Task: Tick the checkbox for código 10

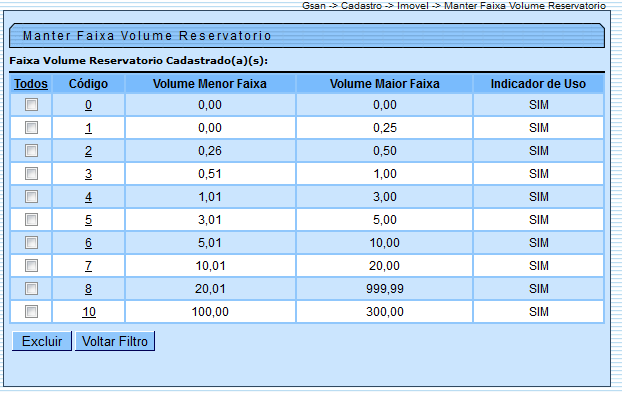Action: point(31,312)
